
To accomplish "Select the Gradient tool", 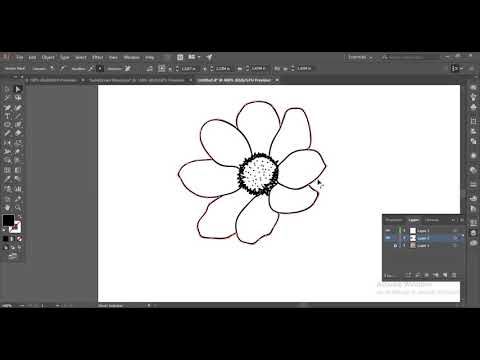I will coord(18,170).
